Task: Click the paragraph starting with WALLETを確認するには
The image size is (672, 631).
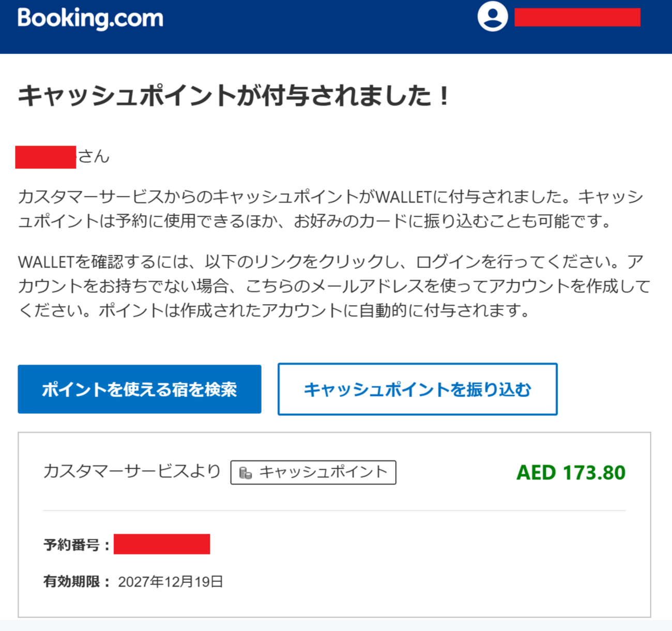Action: (x=333, y=286)
